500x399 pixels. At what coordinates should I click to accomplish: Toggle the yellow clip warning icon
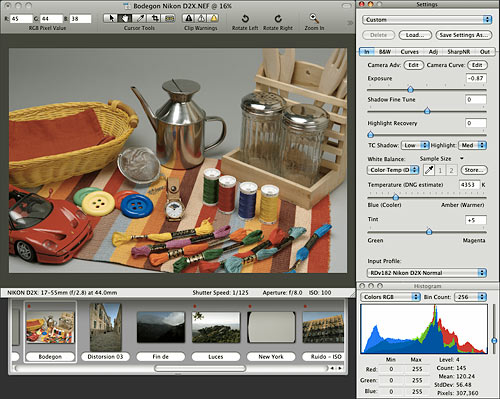[x=214, y=18]
